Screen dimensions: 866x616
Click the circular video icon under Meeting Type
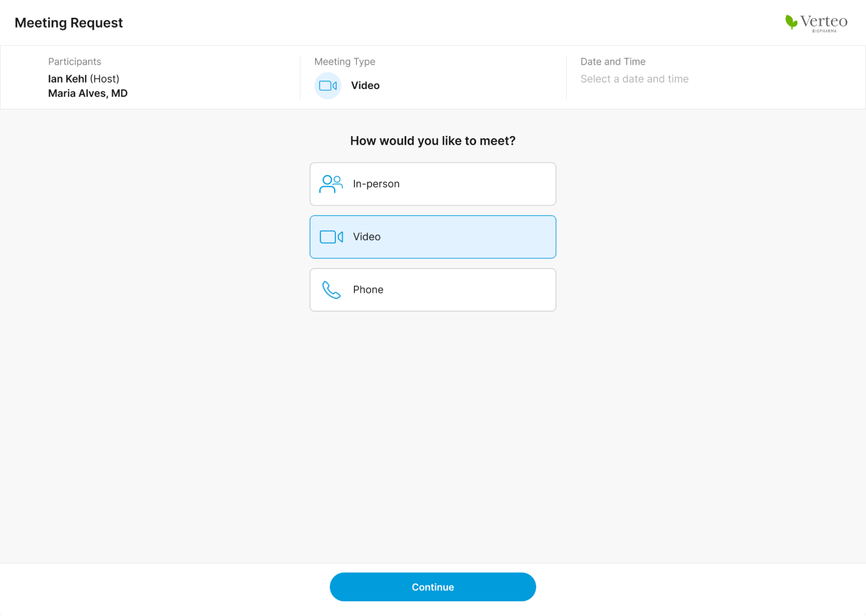coord(328,86)
